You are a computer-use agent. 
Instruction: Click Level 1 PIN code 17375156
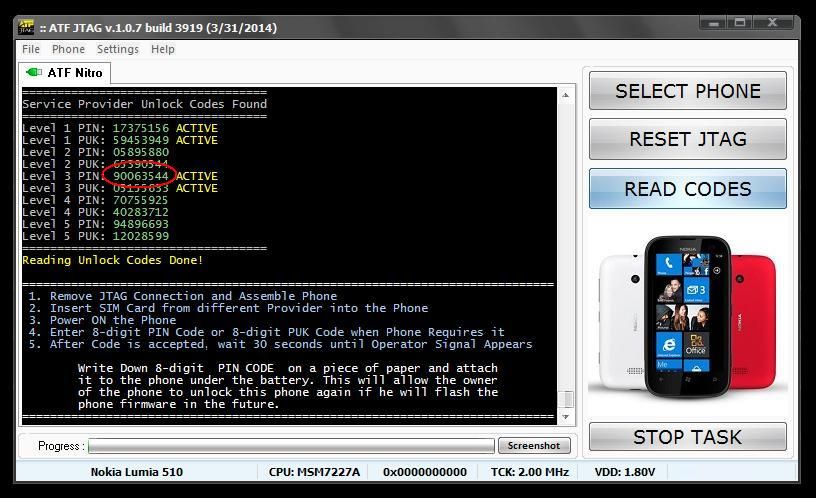(x=141, y=128)
